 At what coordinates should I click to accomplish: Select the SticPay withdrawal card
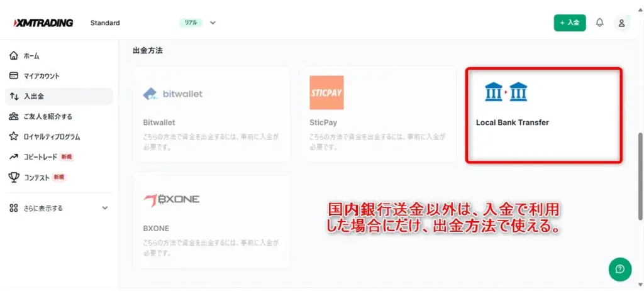click(x=377, y=114)
